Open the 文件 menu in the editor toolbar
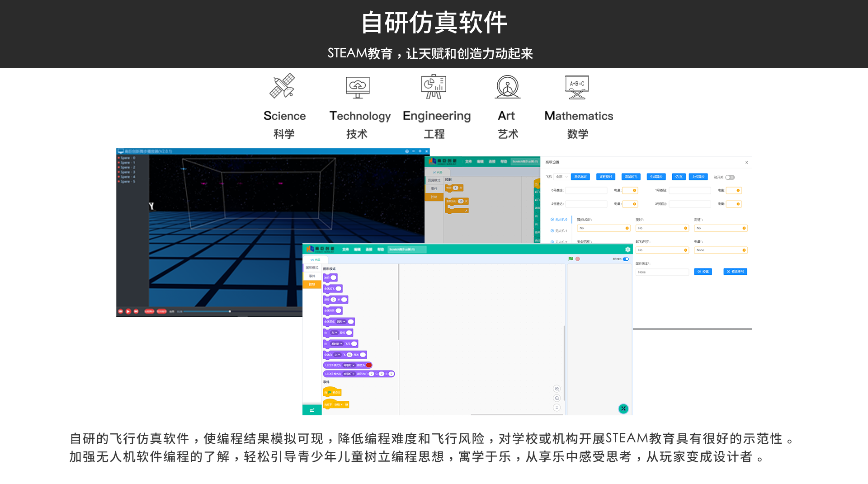868x484 pixels. (346, 249)
